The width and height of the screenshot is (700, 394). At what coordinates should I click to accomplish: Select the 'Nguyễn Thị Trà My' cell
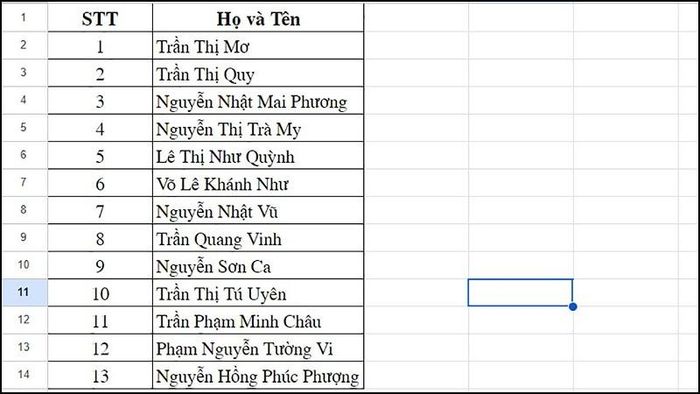258,129
